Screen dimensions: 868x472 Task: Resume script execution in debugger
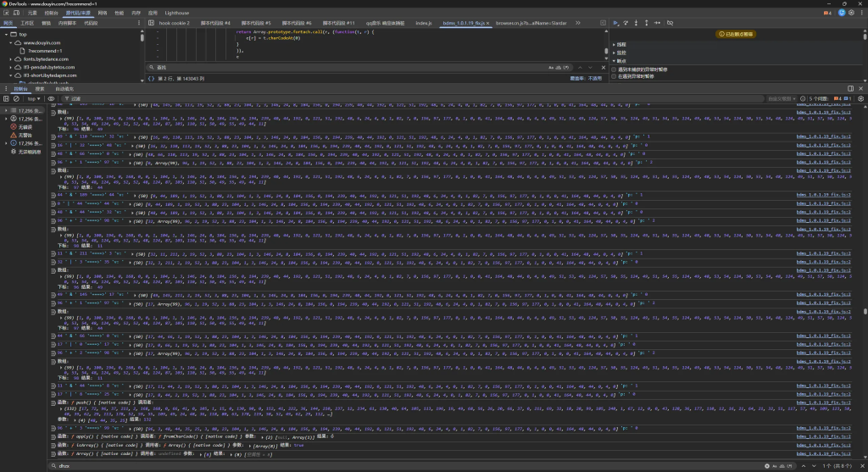pyautogui.click(x=615, y=24)
